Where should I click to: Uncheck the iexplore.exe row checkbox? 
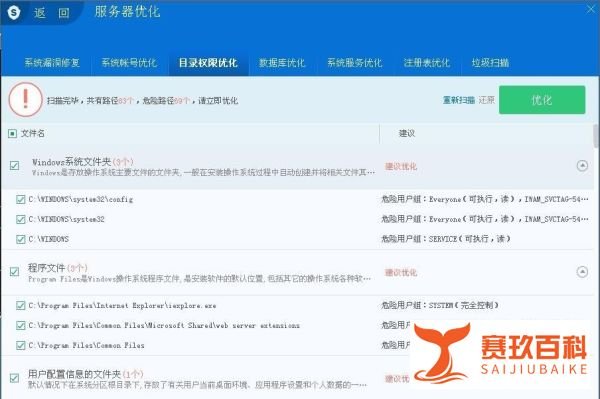[x=21, y=305]
